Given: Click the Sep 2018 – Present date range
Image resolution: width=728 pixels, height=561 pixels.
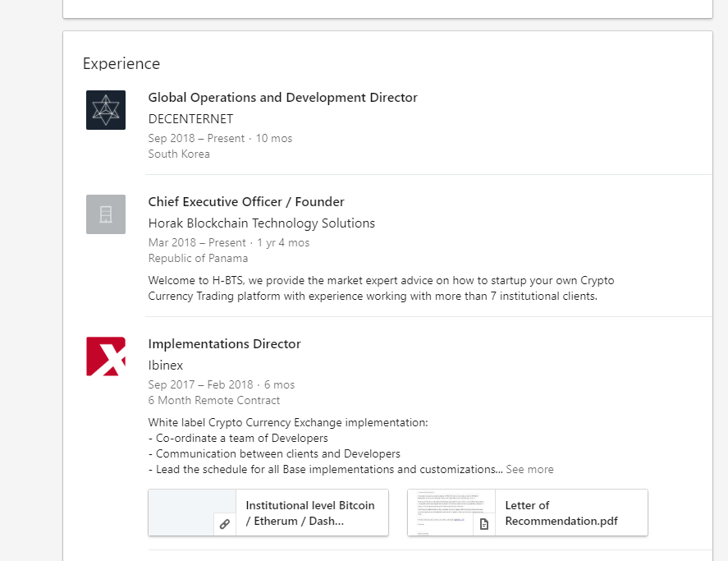Looking at the screenshot, I should (x=196, y=139).
